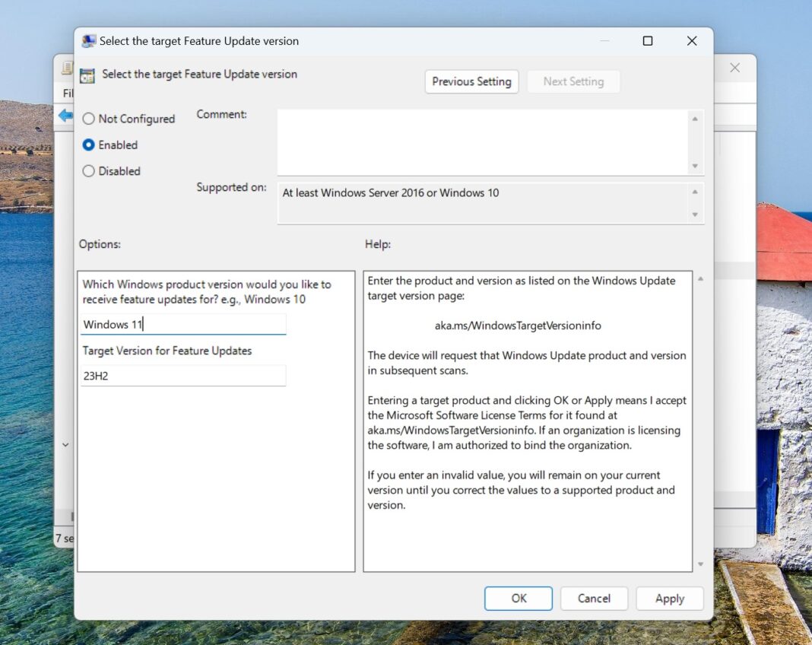Select the Enabled radio button

(88, 145)
